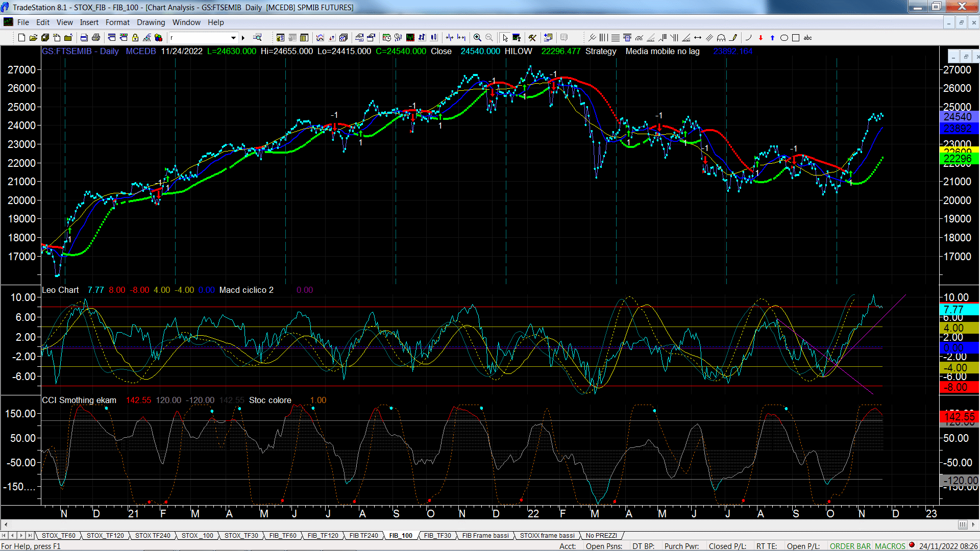
Task: Click the clock calendar toolbar icon
Action: pos(386,38)
